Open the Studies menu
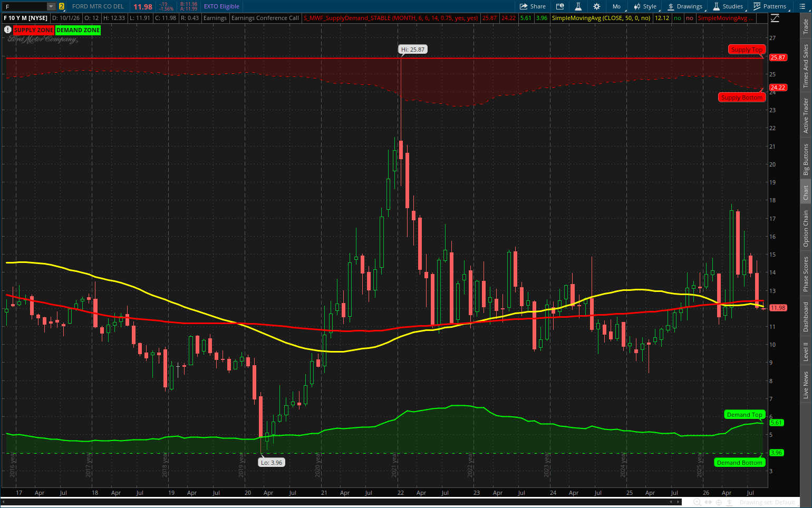 coord(728,6)
